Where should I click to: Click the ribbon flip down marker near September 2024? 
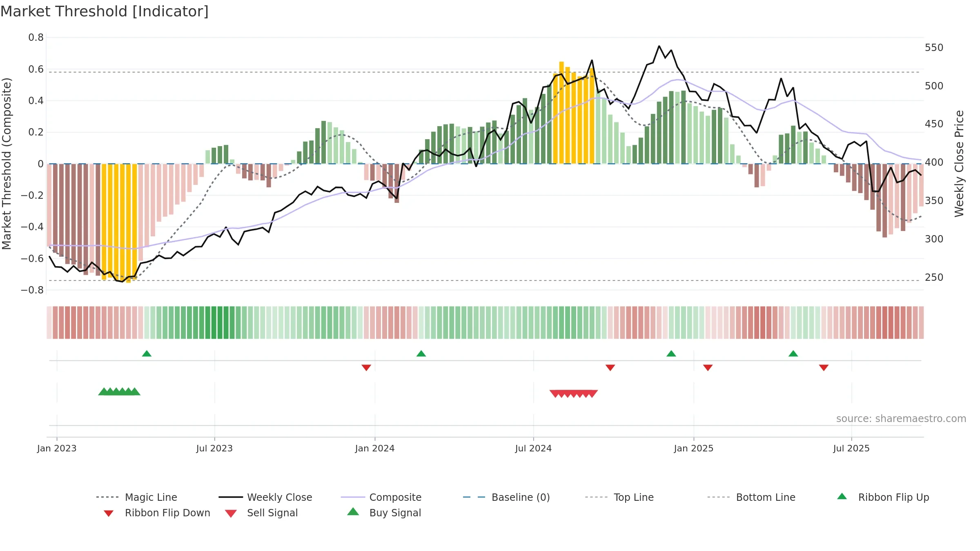point(610,368)
